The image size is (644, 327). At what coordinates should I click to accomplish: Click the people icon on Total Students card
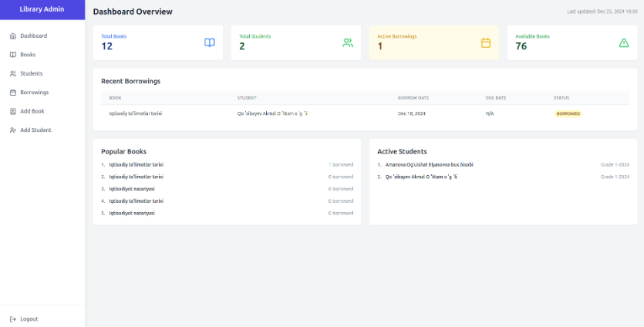click(x=348, y=42)
